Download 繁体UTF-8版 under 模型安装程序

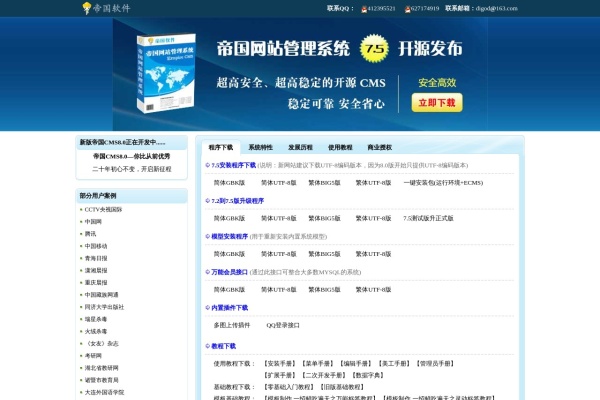(373, 254)
